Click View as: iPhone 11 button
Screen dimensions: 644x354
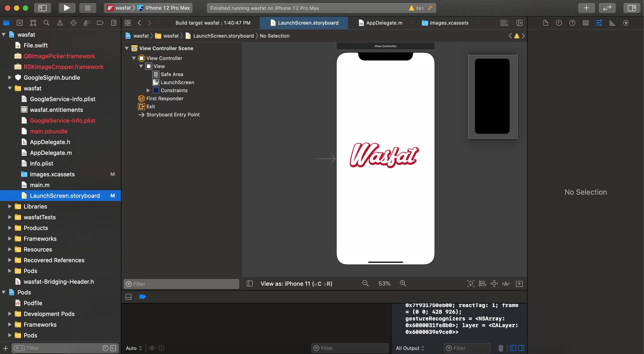click(x=296, y=284)
